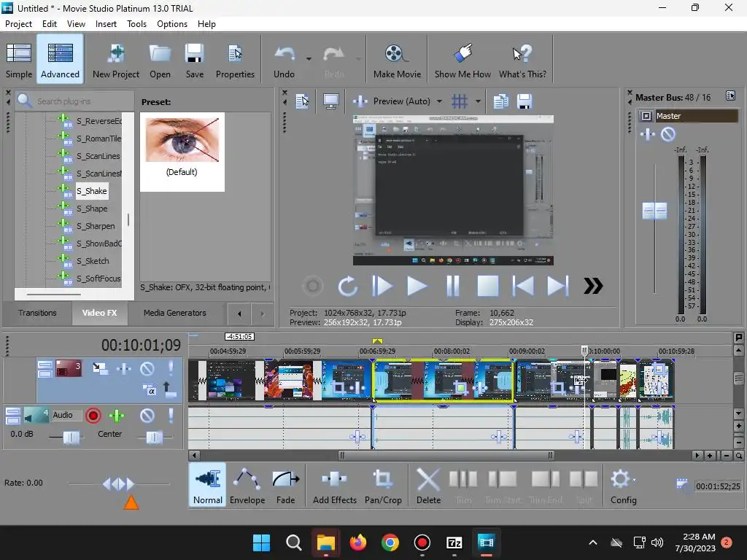
Task: Open the Tools menu
Action: click(x=136, y=24)
